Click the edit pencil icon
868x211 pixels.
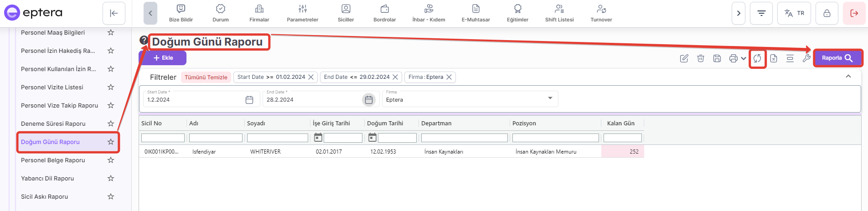click(684, 58)
